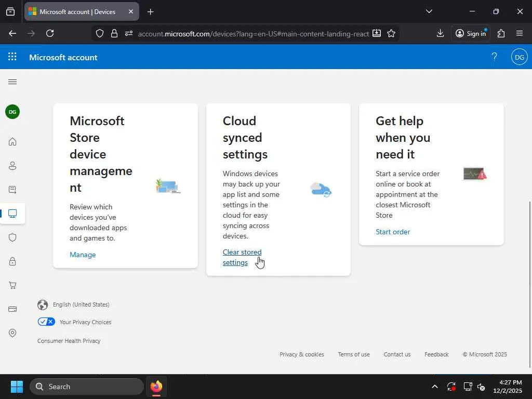The image size is (532, 399).
Task: Show hidden system tray icons
Action: (x=435, y=387)
